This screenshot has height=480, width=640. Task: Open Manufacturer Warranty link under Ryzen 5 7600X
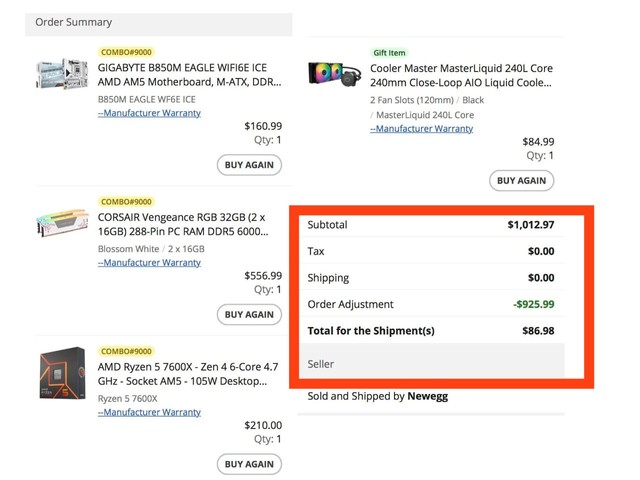tap(149, 412)
